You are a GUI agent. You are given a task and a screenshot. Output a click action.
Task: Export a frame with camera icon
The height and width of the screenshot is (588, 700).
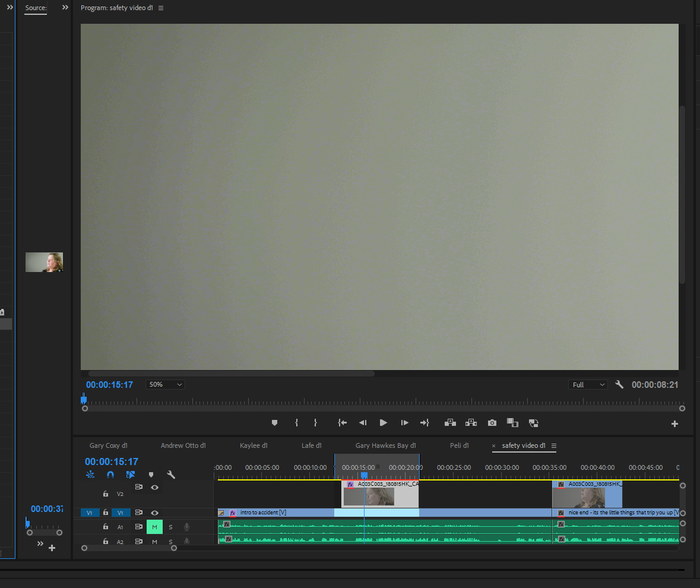(x=492, y=423)
